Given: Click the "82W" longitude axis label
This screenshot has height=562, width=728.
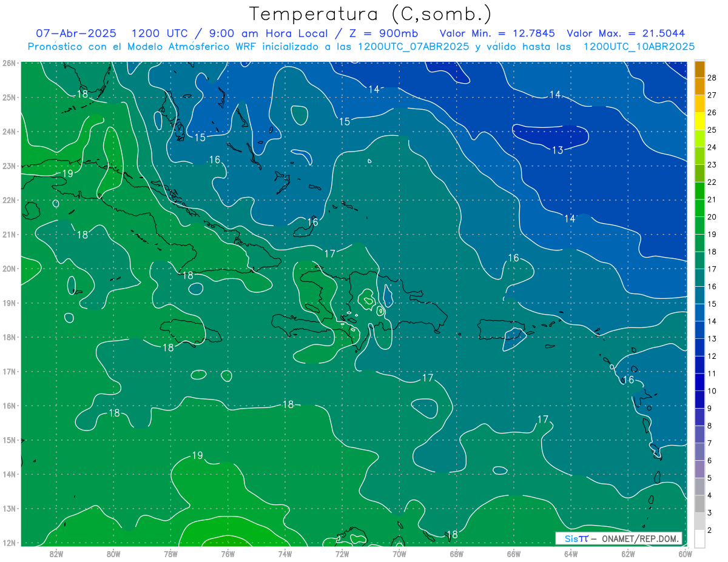Looking at the screenshot, I should (x=56, y=554).
